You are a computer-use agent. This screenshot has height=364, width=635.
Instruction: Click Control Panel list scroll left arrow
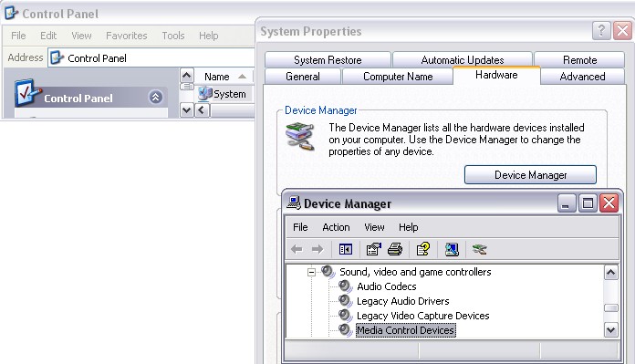(202, 109)
